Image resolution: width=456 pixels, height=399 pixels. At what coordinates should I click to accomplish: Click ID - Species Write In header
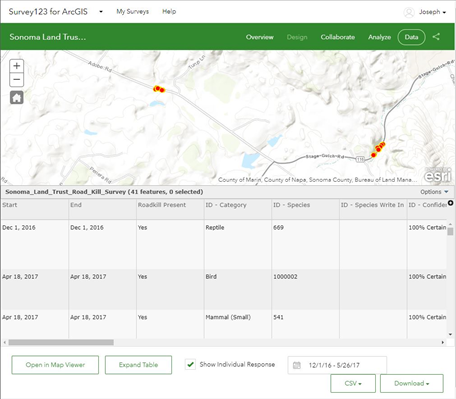373,209
